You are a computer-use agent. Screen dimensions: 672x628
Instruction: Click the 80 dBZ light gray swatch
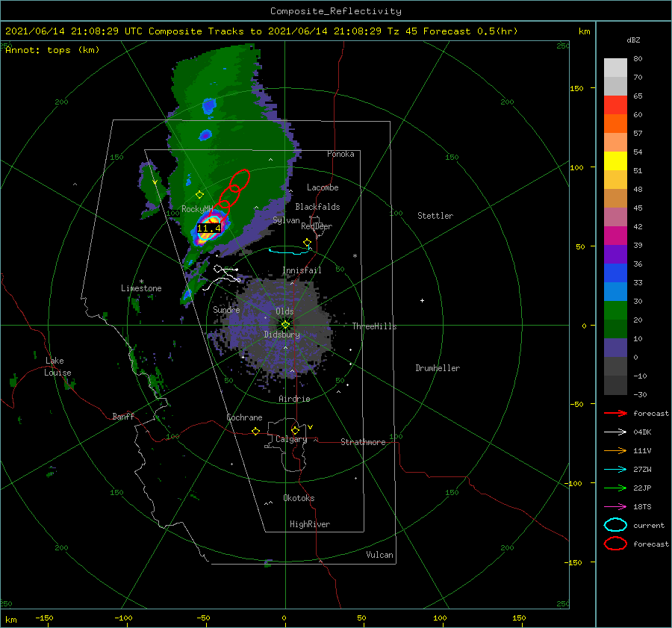coord(615,68)
